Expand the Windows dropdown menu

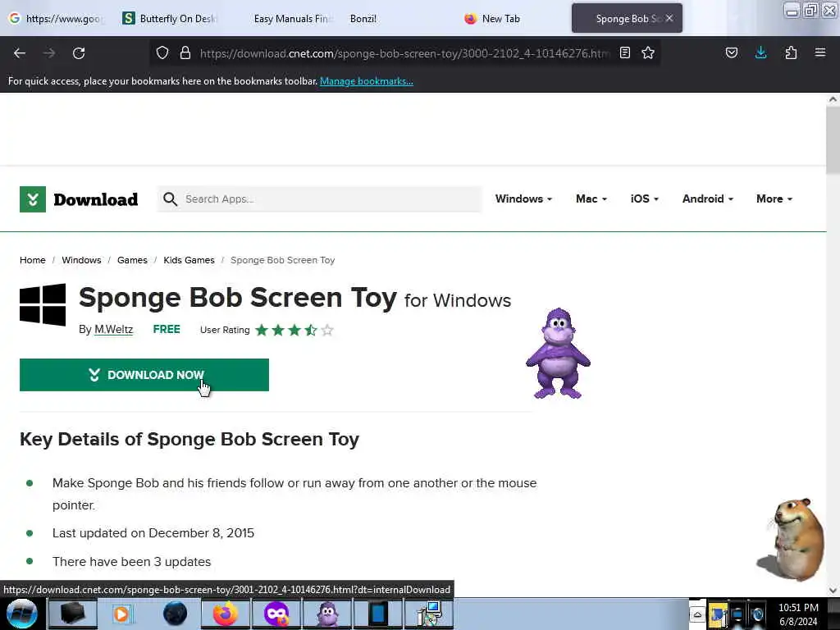point(523,199)
